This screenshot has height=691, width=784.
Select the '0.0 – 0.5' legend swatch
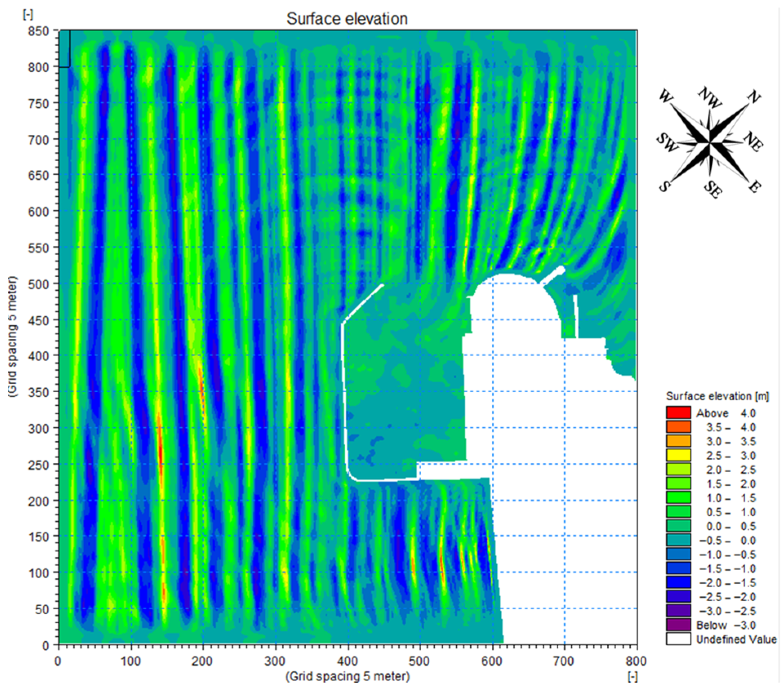678,526
